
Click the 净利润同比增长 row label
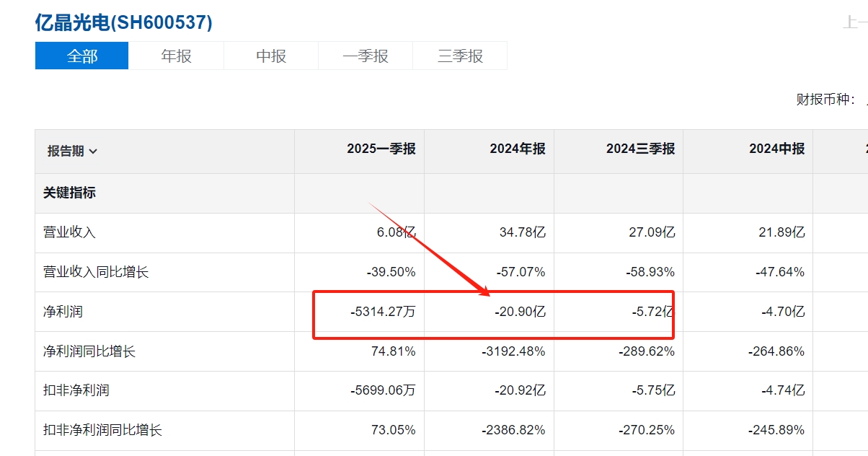(89, 351)
